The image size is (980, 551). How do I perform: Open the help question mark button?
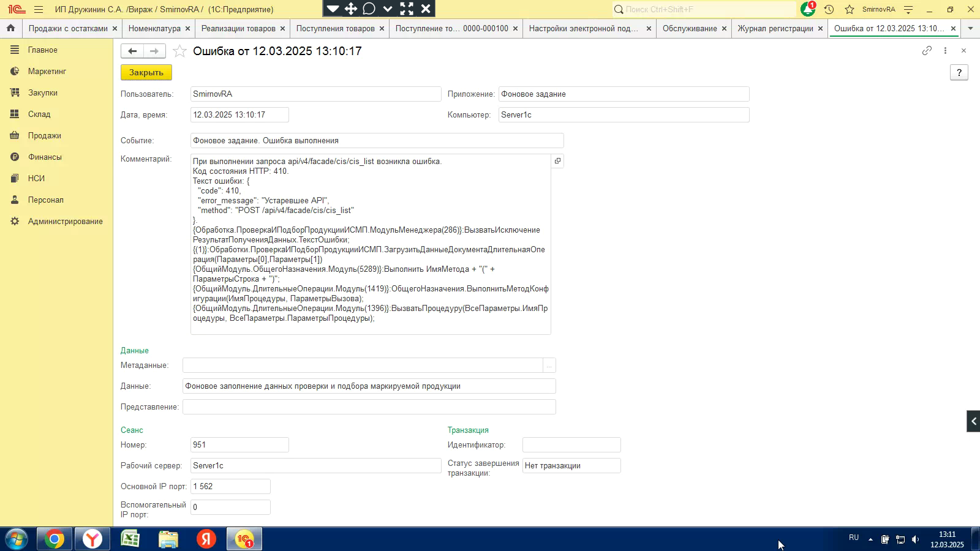point(959,73)
